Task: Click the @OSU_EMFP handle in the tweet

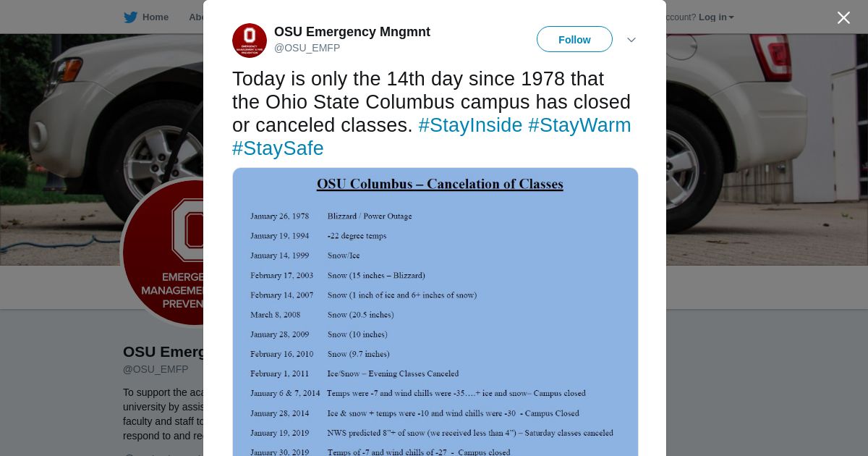Action: pyautogui.click(x=307, y=48)
